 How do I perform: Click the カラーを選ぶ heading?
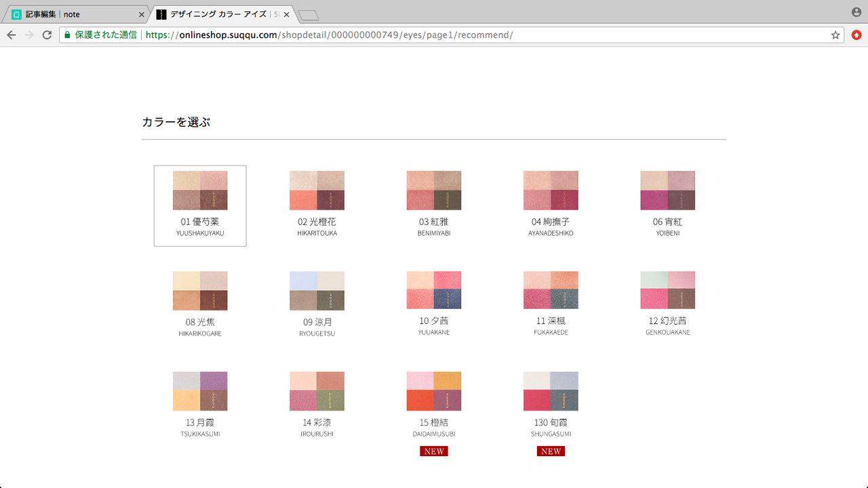coord(176,122)
